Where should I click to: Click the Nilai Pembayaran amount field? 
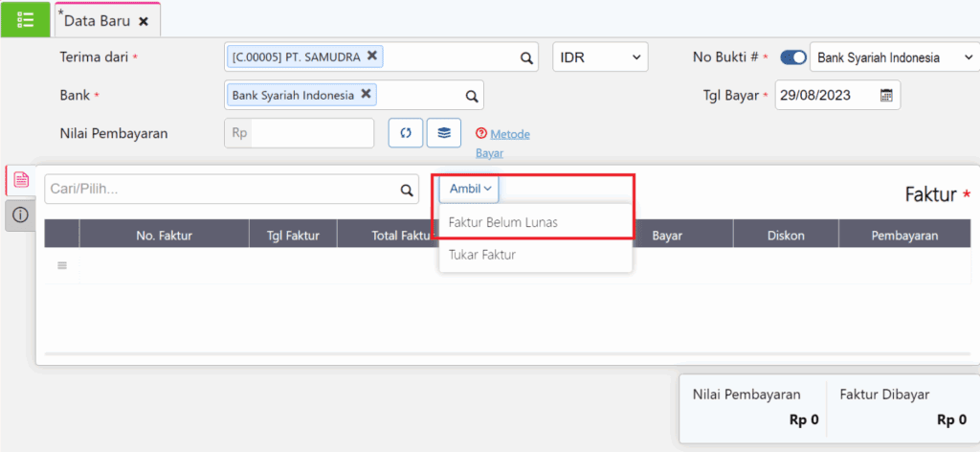point(311,133)
